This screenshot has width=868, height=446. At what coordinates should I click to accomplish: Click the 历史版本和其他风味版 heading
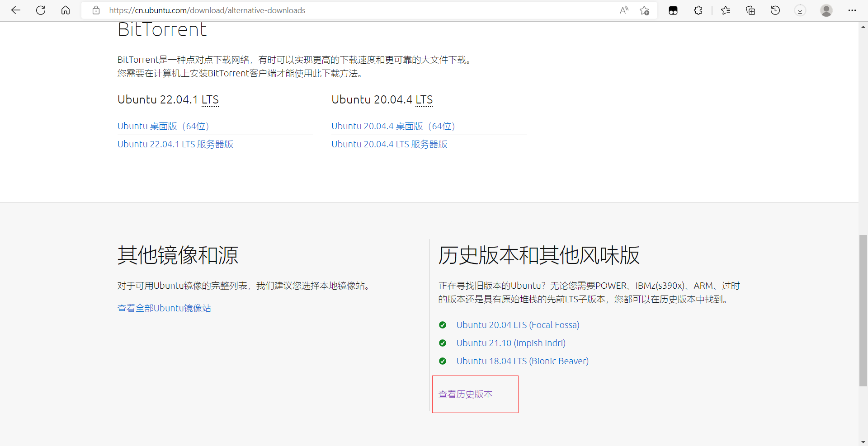pos(539,255)
